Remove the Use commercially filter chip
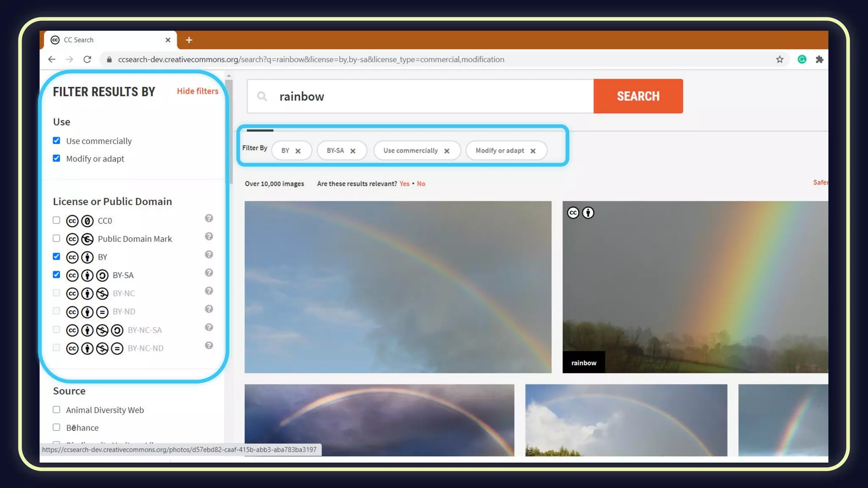The image size is (868, 488). (x=447, y=151)
